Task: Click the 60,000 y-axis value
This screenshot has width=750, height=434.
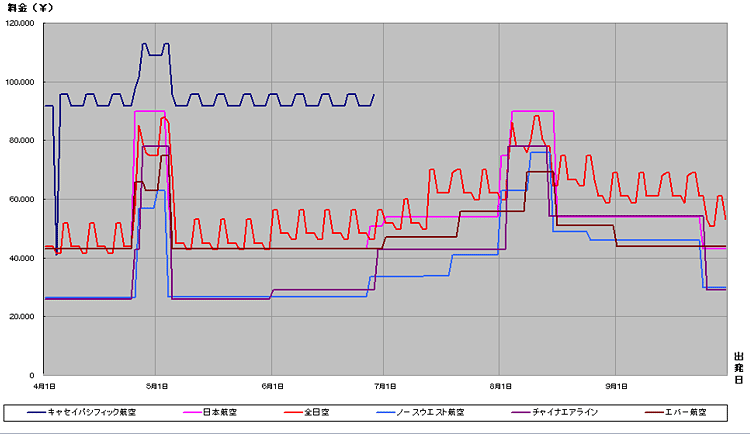Action: (x=22, y=199)
